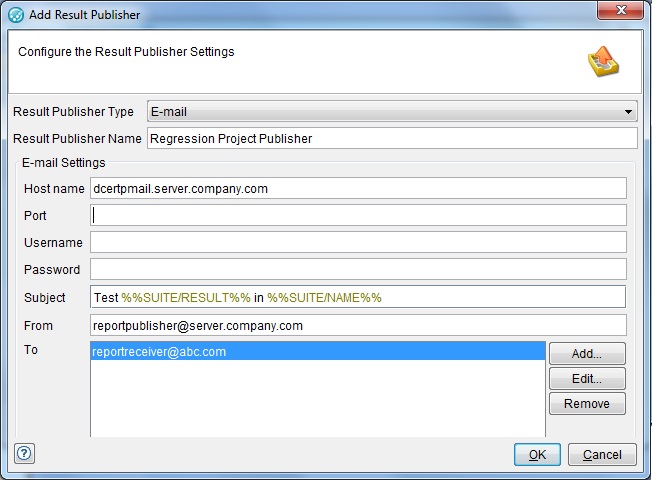This screenshot has height=481, width=652.
Task: Click the Add... recipient button
Action: coord(587,353)
